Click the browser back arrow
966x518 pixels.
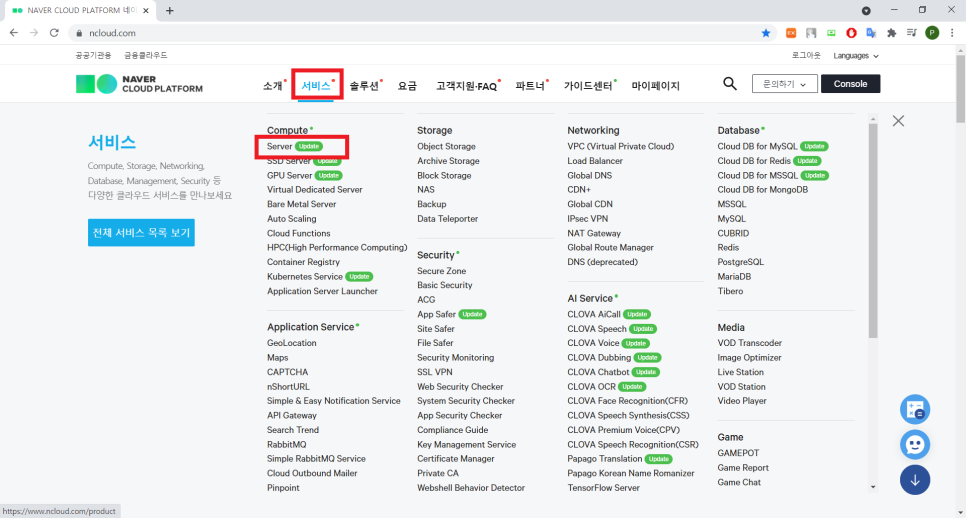pyautogui.click(x=14, y=33)
